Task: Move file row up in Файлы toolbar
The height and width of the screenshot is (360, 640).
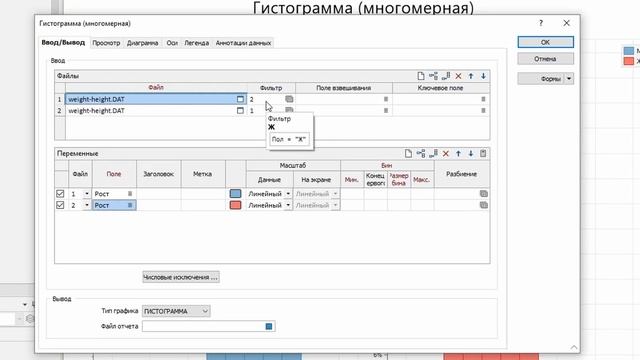Action: point(471,76)
